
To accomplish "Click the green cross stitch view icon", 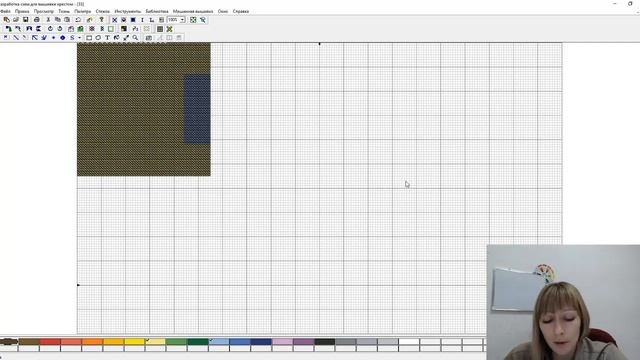I will coord(169,29).
